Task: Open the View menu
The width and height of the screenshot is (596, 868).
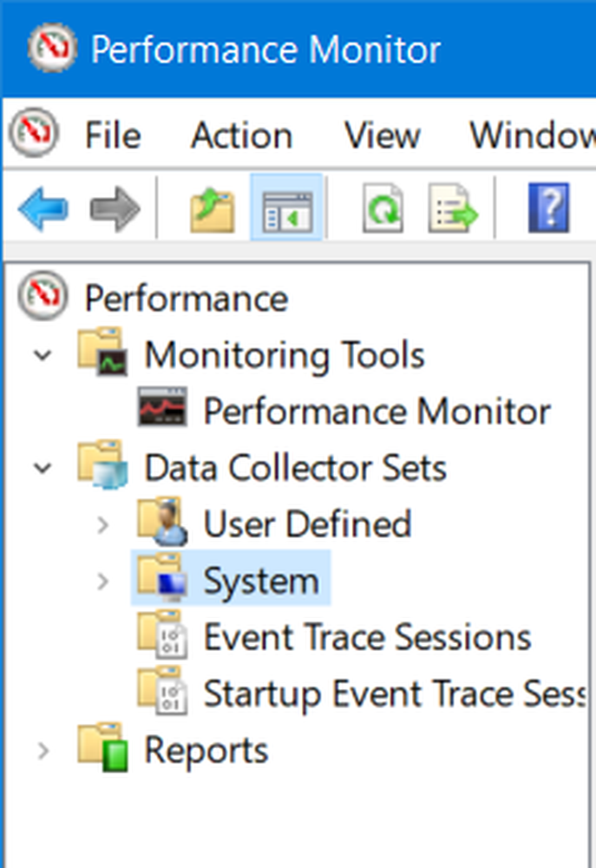Action: coord(383,135)
